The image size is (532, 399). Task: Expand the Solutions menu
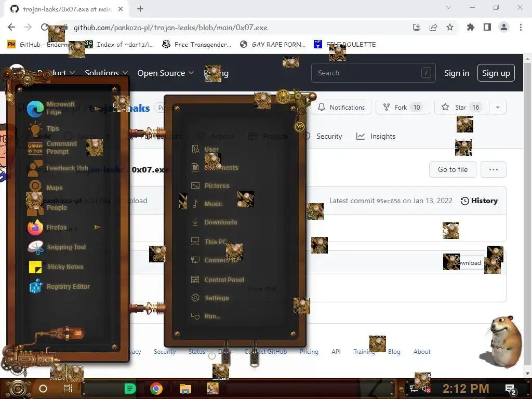click(106, 73)
